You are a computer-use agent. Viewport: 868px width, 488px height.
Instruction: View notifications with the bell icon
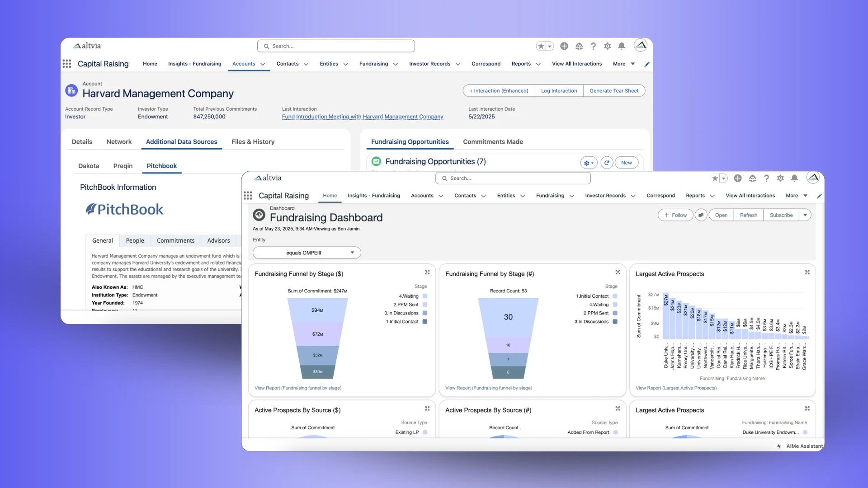(x=794, y=178)
